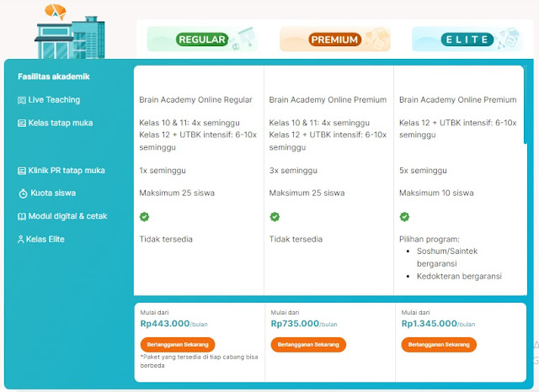Click the 5x seminggu cell
This screenshot has width=539, height=392.
(x=423, y=171)
